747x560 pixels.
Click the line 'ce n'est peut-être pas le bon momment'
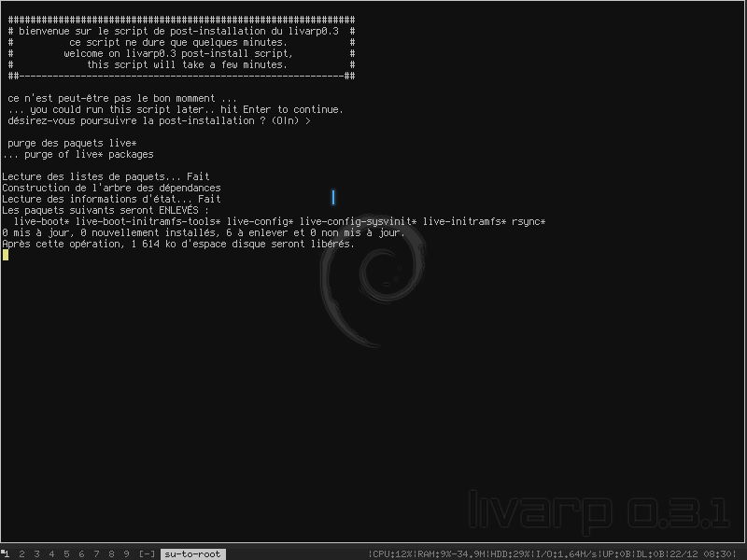[x=122, y=99]
